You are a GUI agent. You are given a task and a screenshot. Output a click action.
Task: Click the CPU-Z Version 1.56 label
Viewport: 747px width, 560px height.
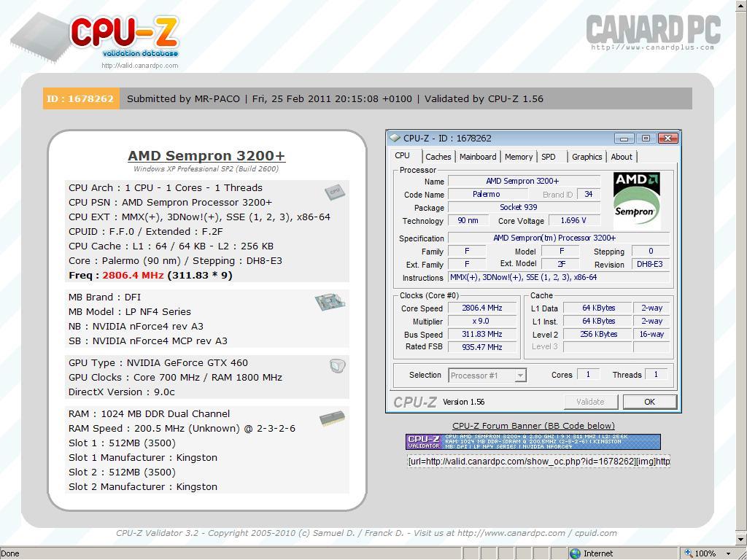coord(463,402)
